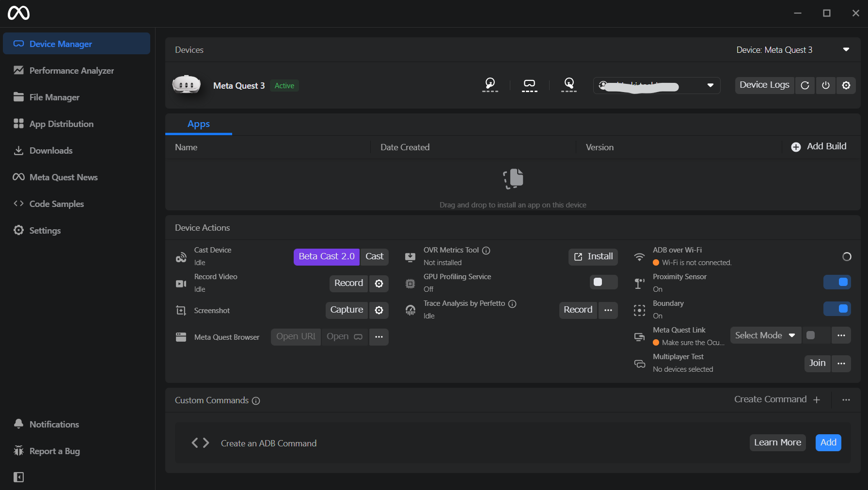Go to File Manager in sidebar

(x=54, y=97)
